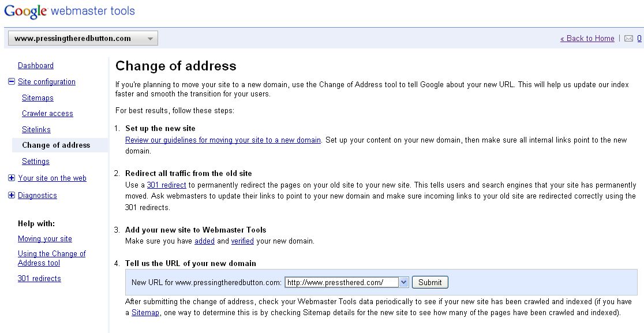Image resolution: width=644 pixels, height=333 pixels.
Task: Open guidelines for moving your site link
Action: [223, 140]
